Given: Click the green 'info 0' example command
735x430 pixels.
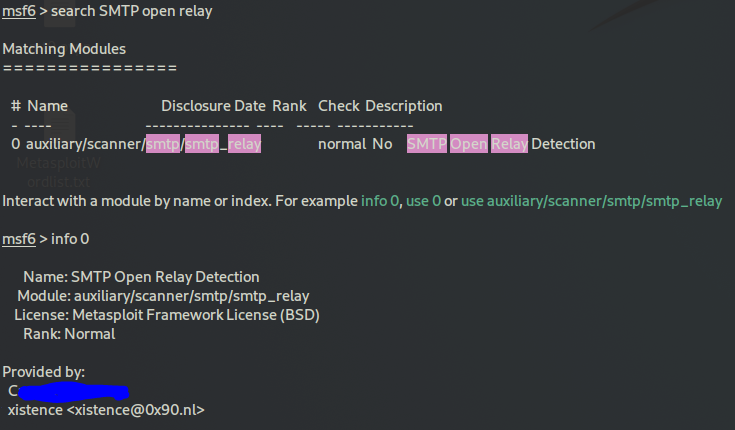Looking at the screenshot, I should [x=380, y=201].
